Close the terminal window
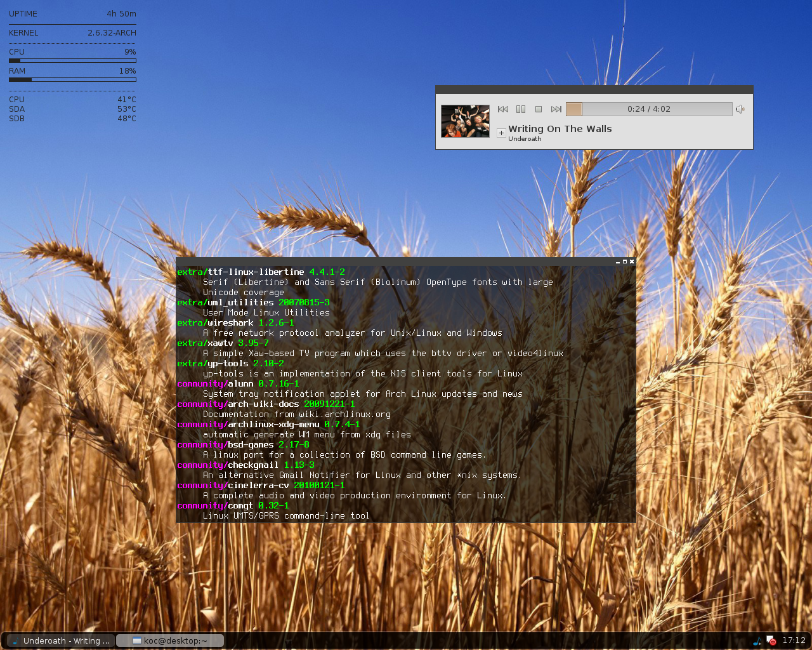Image resolution: width=812 pixels, height=650 pixels. (632, 262)
